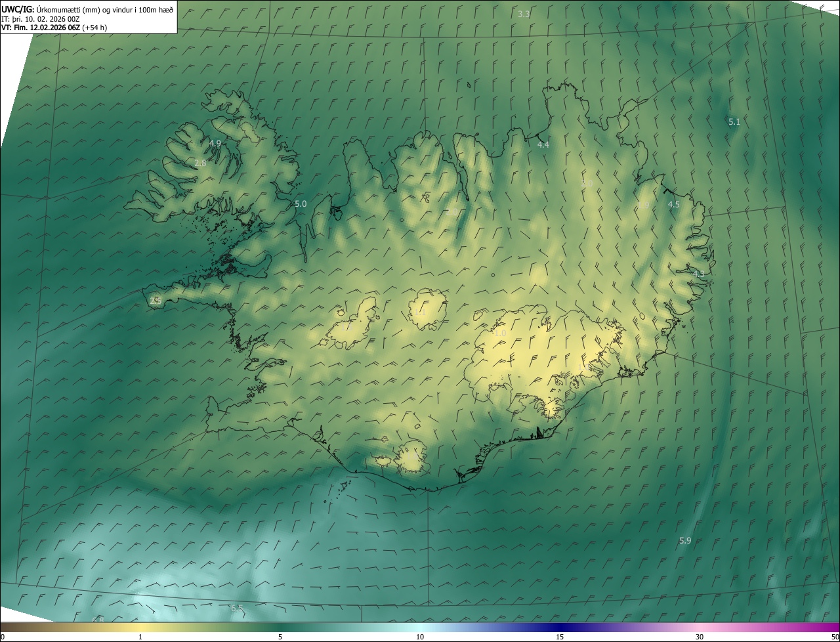Image resolution: width=840 pixels, height=642 pixels.
Task: Select the 4.3 label in Eastfjords
Action: tap(698, 274)
